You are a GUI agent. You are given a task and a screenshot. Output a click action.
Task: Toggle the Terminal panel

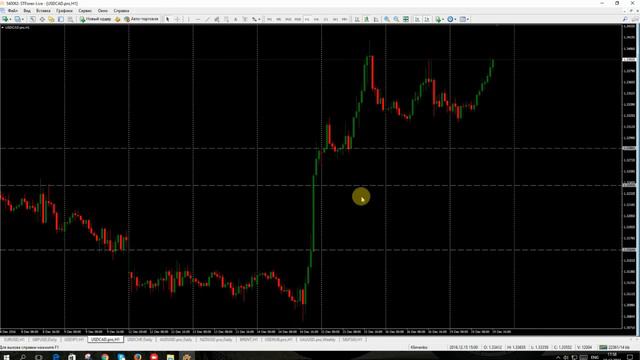point(61,19)
